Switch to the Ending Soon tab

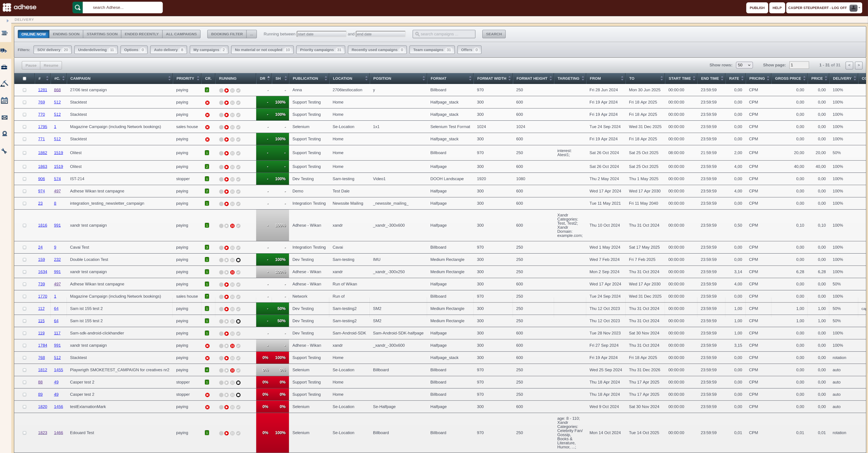[x=66, y=34]
